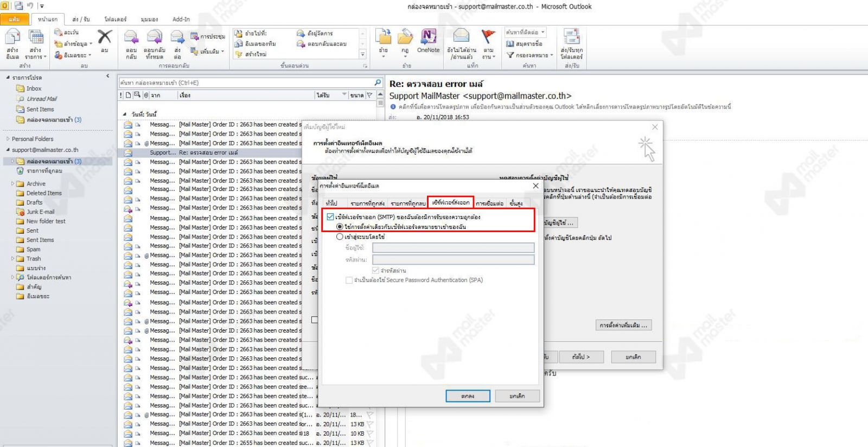Check the Secure Password Authentication (SPA) checkbox
Viewport: 868px width, 447px height.
(349, 280)
